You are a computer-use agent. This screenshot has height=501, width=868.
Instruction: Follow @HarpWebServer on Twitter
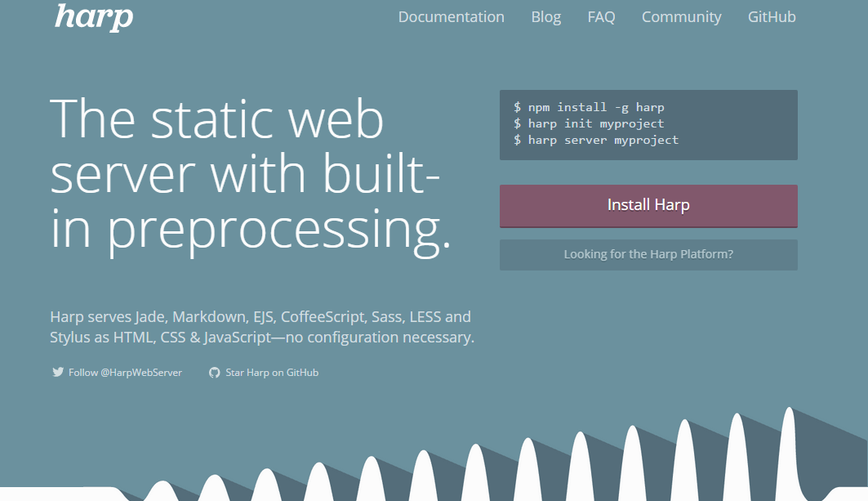point(125,373)
